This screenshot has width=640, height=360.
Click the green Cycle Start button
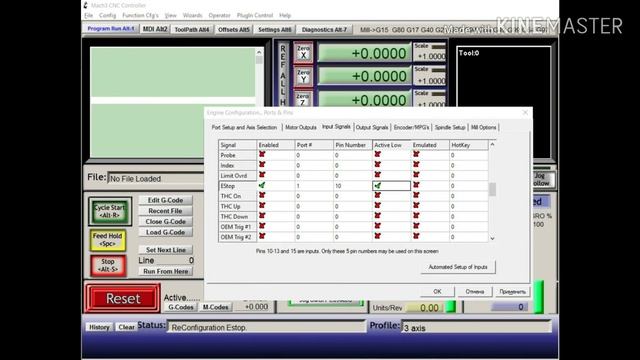(110, 211)
